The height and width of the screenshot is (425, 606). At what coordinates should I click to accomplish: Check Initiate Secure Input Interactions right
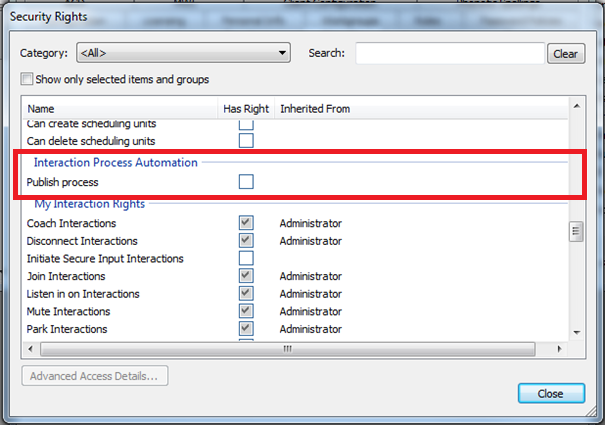[246, 258]
